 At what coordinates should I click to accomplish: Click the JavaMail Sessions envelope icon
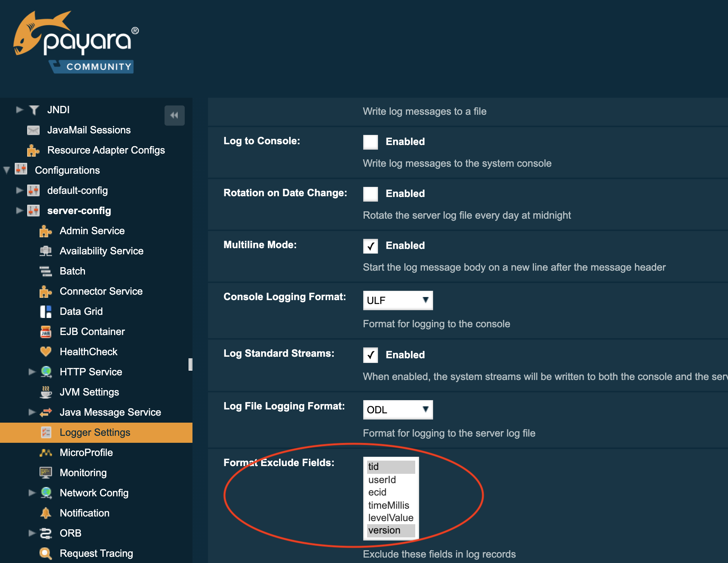(x=34, y=130)
